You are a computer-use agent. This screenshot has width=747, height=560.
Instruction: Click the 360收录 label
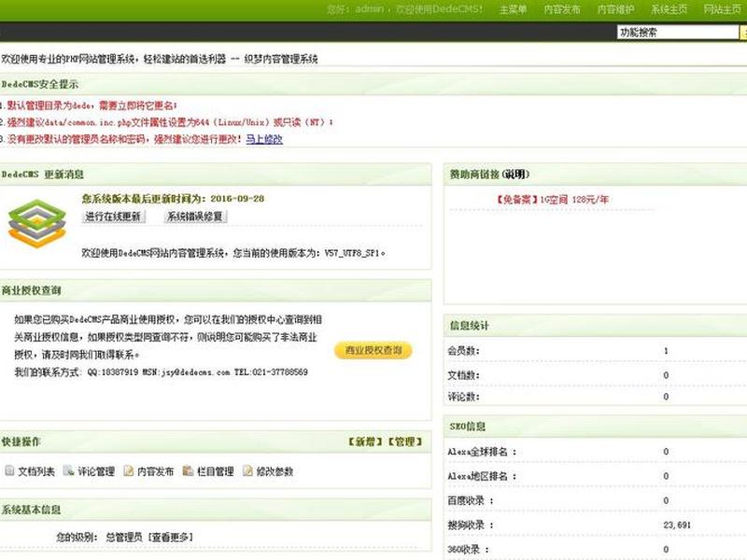point(469,550)
